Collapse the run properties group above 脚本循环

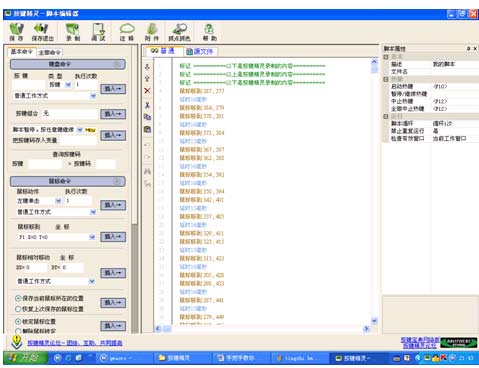coord(386,116)
